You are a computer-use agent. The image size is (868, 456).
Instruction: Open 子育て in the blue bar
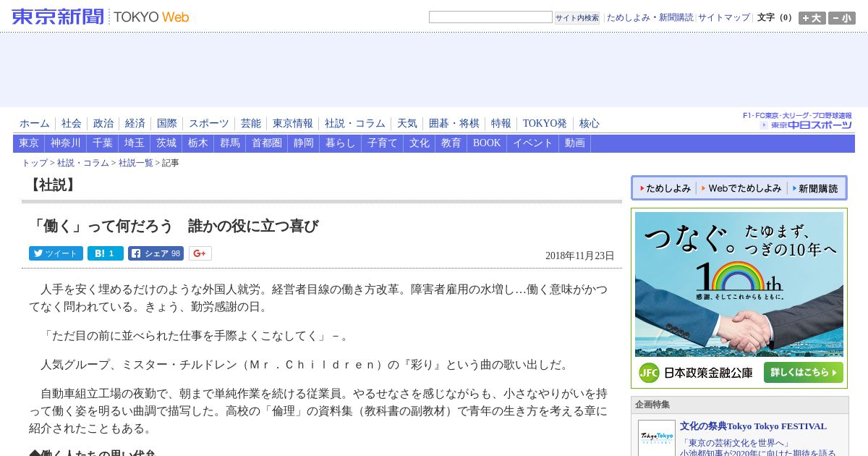pos(383,143)
